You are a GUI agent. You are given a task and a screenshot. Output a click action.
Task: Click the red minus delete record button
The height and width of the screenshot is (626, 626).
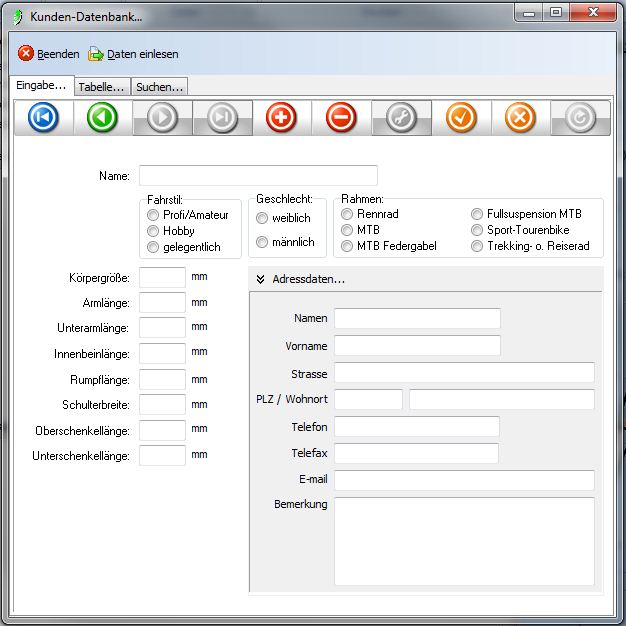point(340,119)
